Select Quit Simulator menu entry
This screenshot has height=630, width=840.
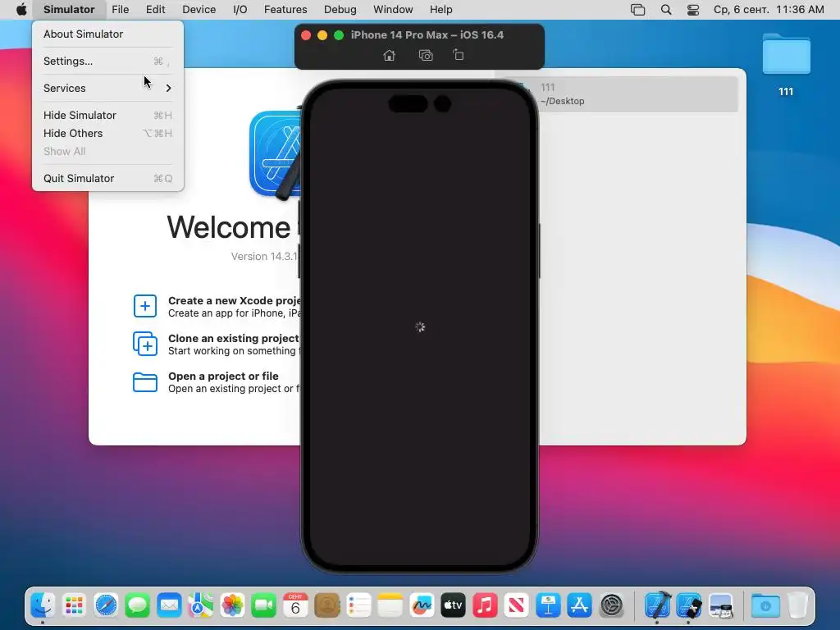coord(107,178)
